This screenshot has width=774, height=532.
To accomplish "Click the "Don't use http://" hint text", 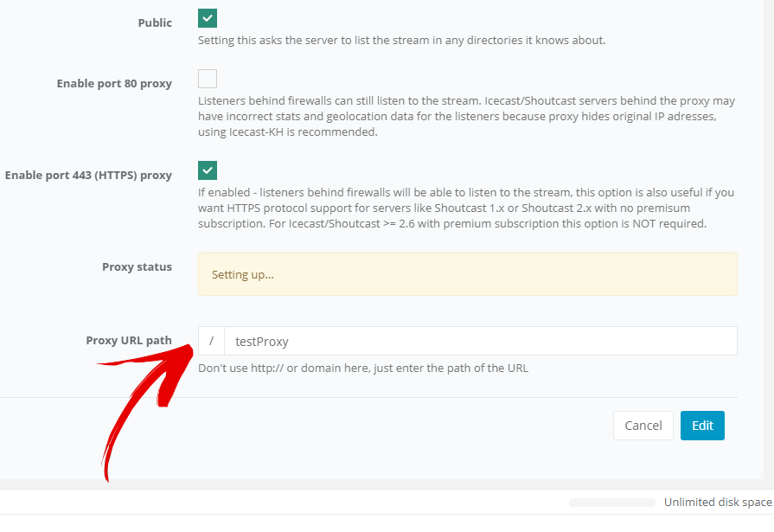I will point(363,368).
